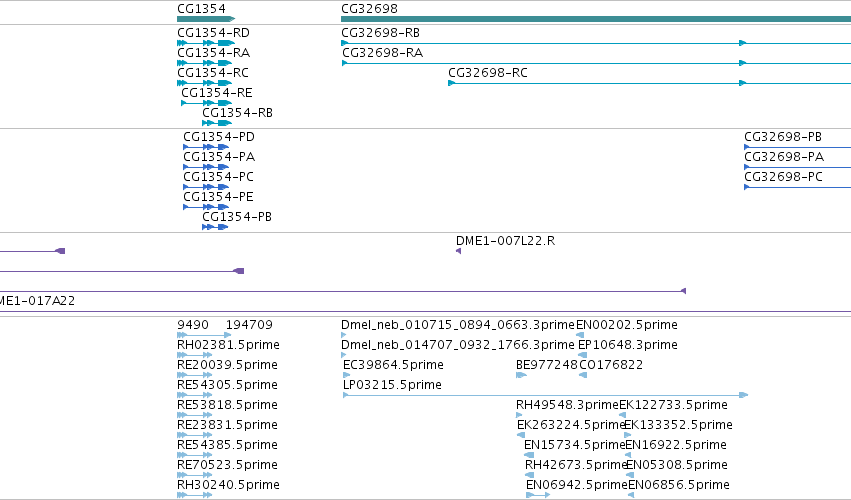Image resolution: width=851 pixels, height=500 pixels.
Task: Select protein CG1354-PA
Action: click(219, 157)
